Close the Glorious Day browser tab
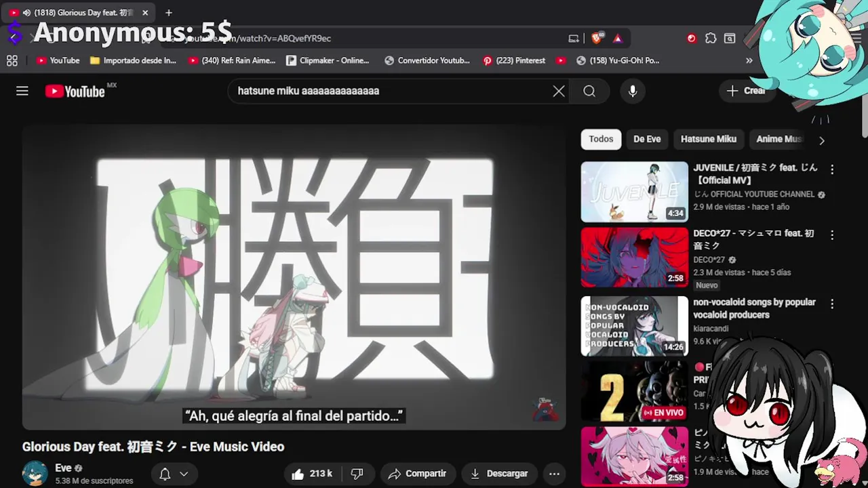 point(145,13)
